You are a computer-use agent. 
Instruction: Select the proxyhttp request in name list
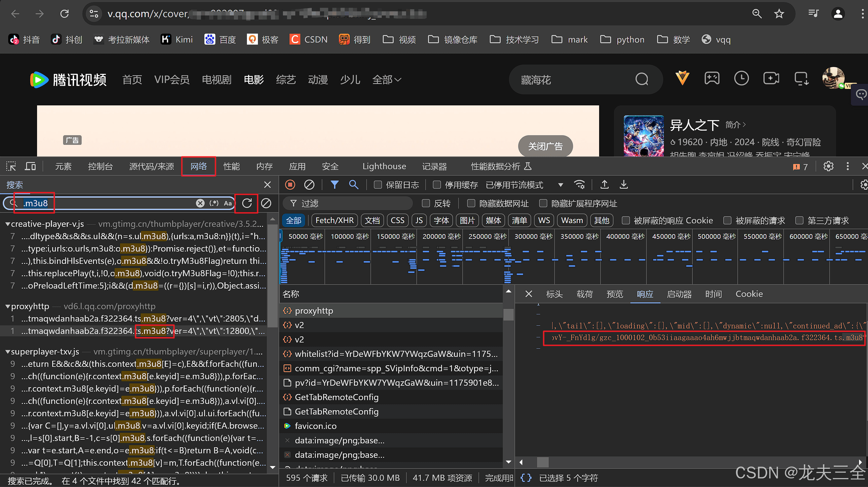pos(391,311)
